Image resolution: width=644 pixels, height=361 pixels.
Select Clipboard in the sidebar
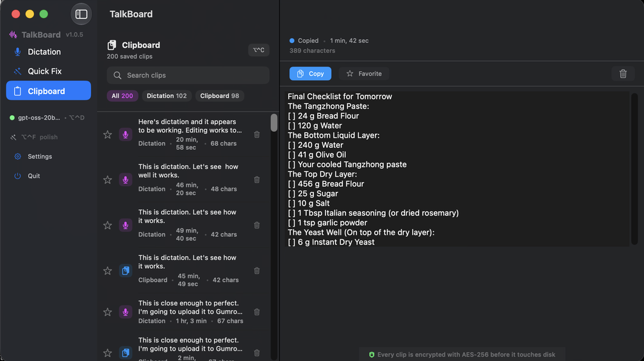click(x=49, y=91)
